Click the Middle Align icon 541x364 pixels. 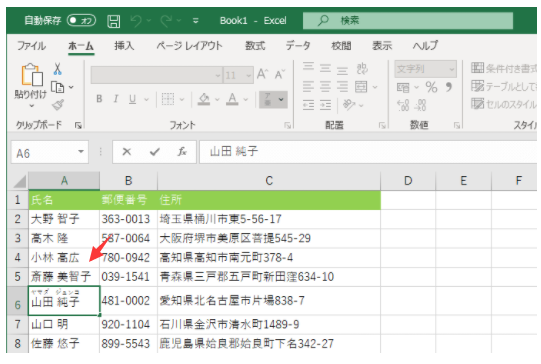coord(325,68)
